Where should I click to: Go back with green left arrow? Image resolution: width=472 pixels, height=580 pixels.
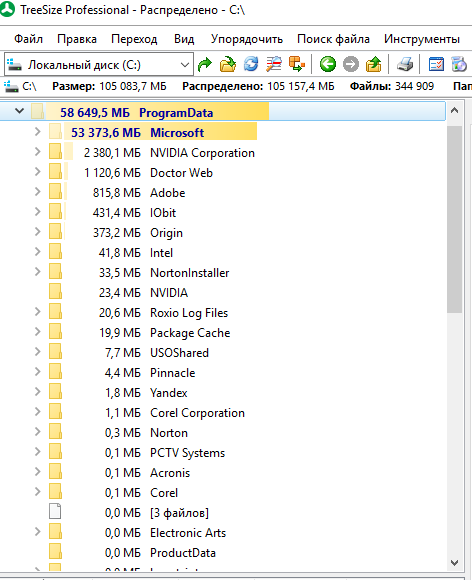coord(328,64)
